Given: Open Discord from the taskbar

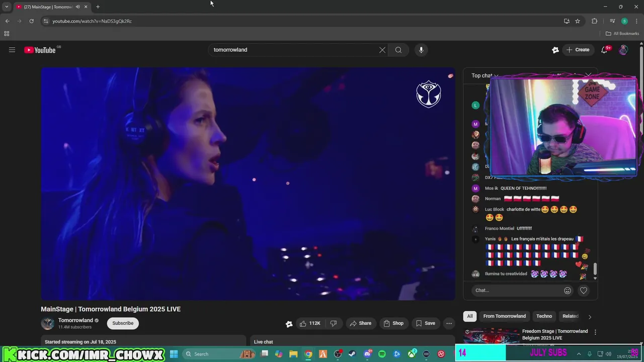Looking at the screenshot, I should coord(368,354).
